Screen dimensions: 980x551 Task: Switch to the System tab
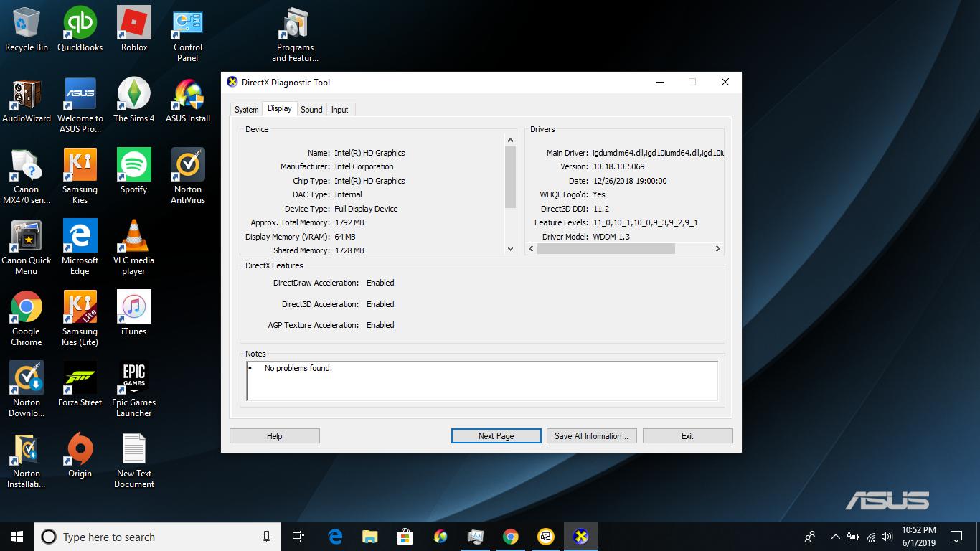[x=246, y=110]
